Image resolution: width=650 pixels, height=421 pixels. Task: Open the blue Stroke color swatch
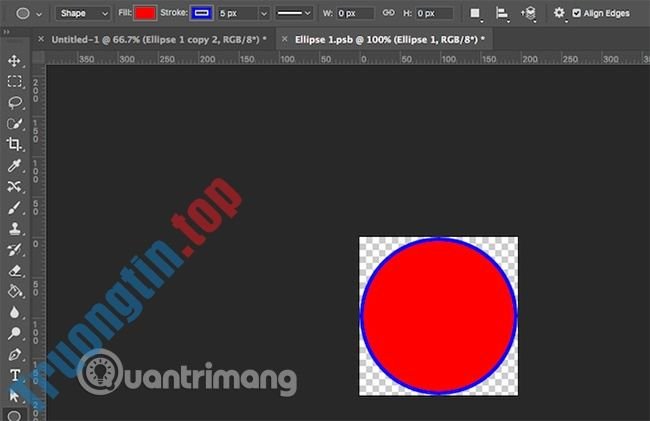[x=201, y=13]
